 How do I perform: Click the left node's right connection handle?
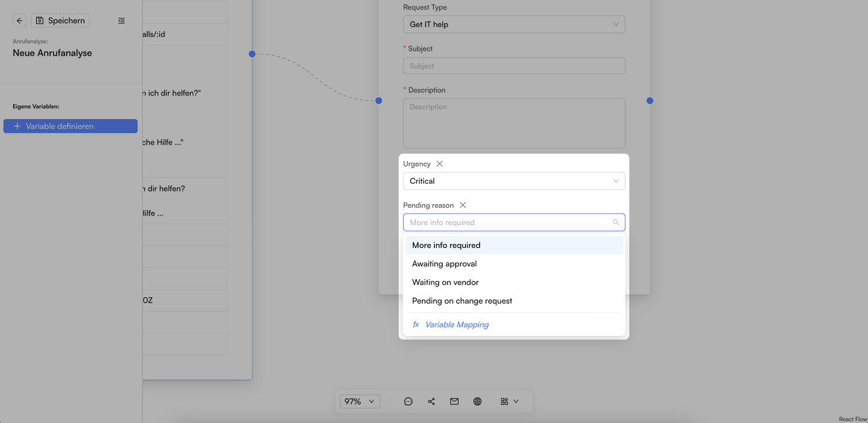[252, 54]
